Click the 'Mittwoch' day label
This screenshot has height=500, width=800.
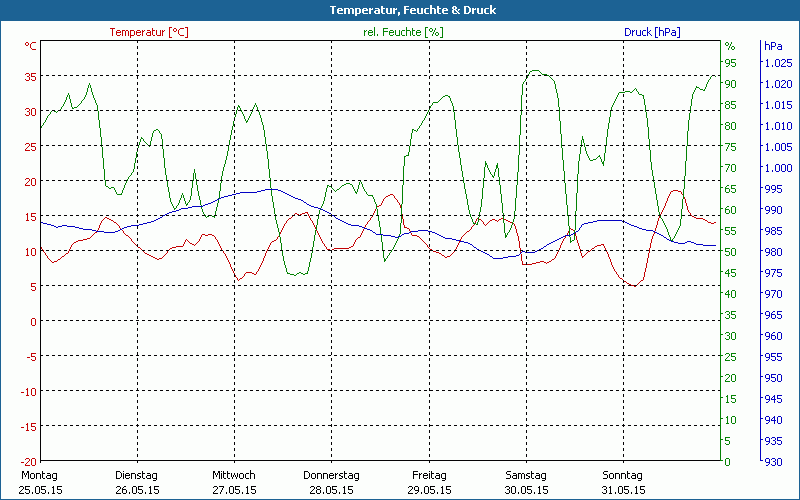[234, 475]
